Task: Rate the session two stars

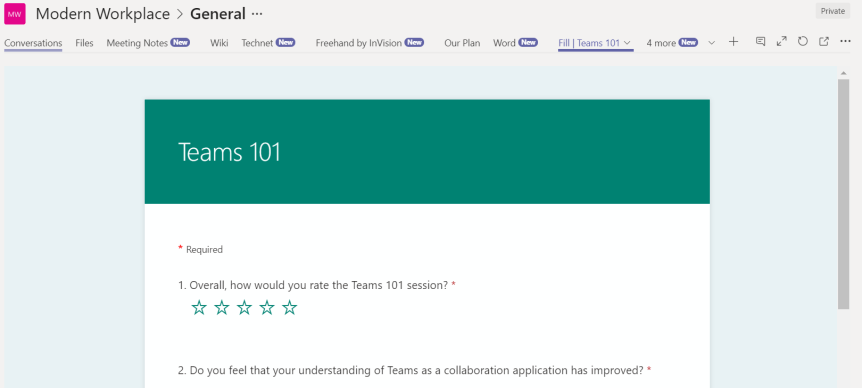Action: 222,307
